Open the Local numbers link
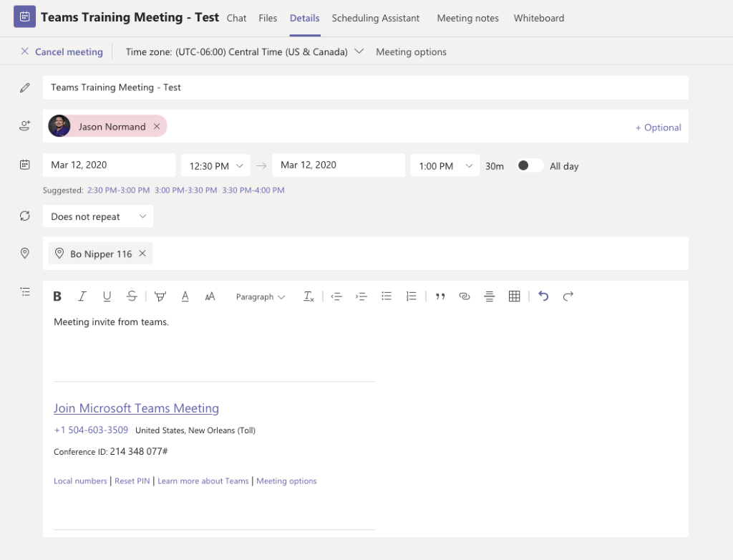 coord(80,481)
